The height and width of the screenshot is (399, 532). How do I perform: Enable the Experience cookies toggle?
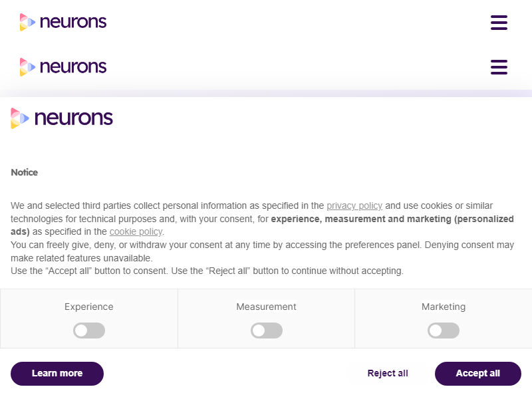click(89, 331)
